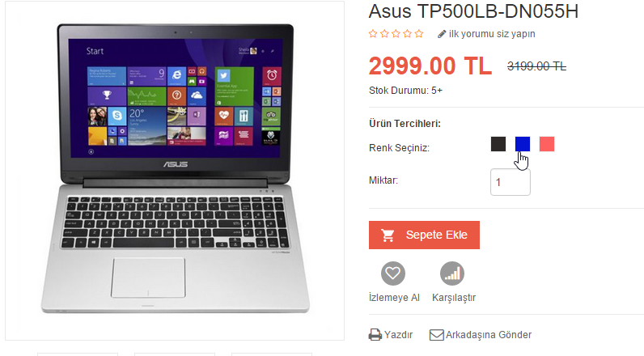Click the heart icon to add to watchlist

point(393,273)
